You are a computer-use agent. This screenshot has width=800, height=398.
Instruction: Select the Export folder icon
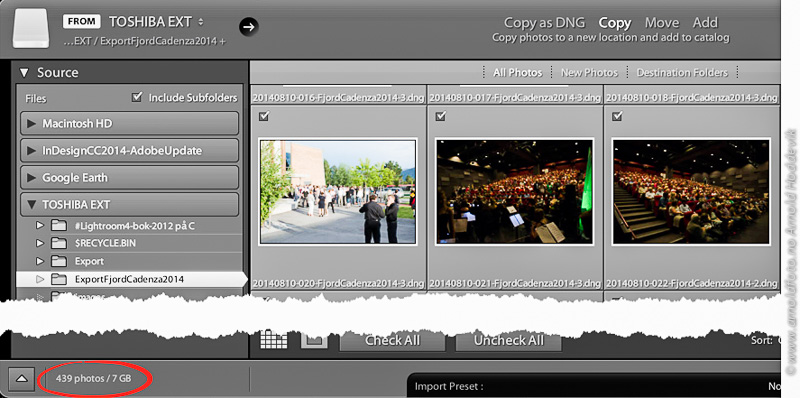(x=60, y=261)
